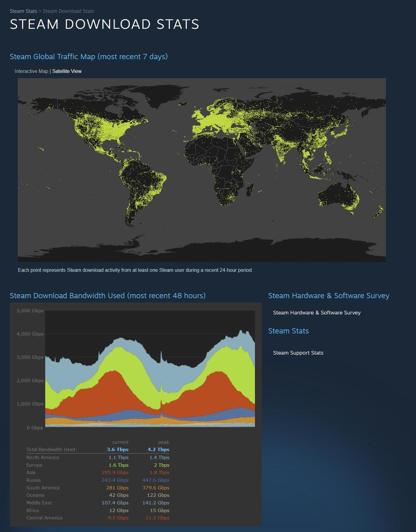Viewport: 416px width, 532px height.
Task: Open Steam Support Stats link
Action: (x=298, y=353)
